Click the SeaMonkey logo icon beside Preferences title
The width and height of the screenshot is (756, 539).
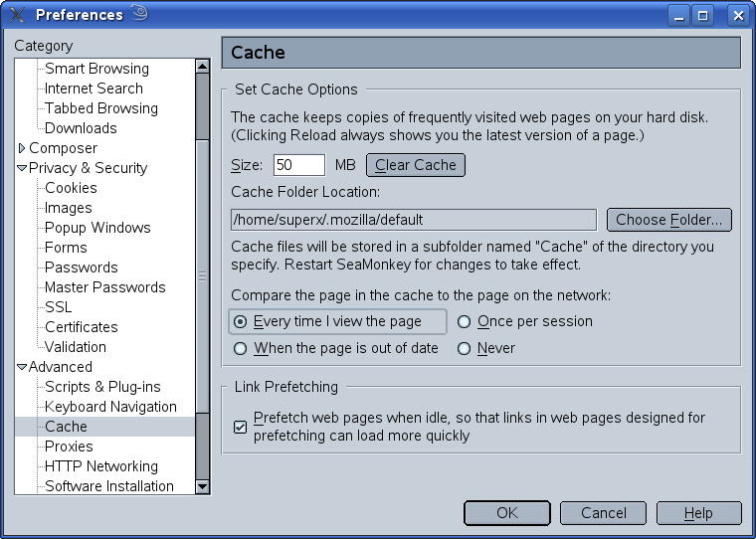point(139,13)
